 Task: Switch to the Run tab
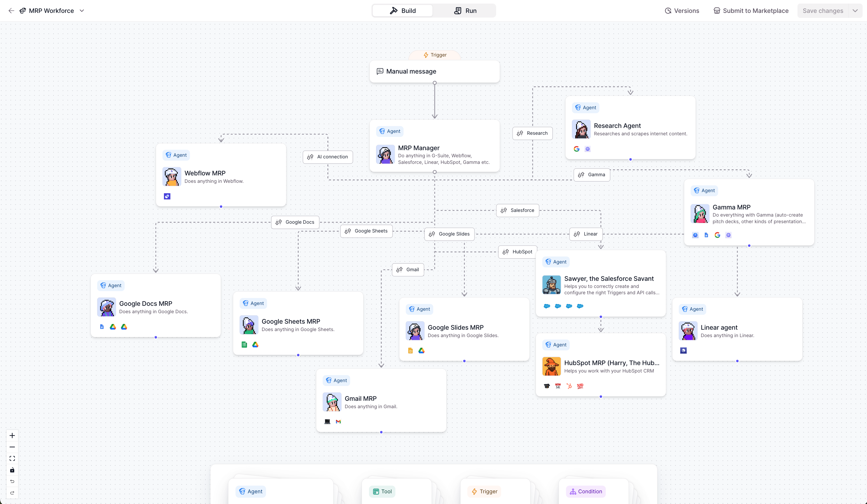(x=465, y=11)
